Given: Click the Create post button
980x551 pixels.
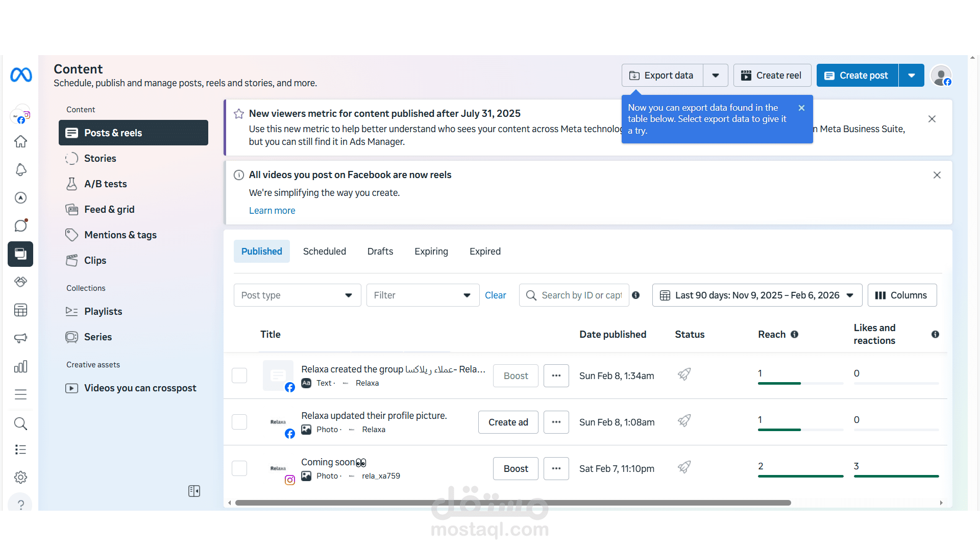Looking at the screenshot, I should click(857, 76).
